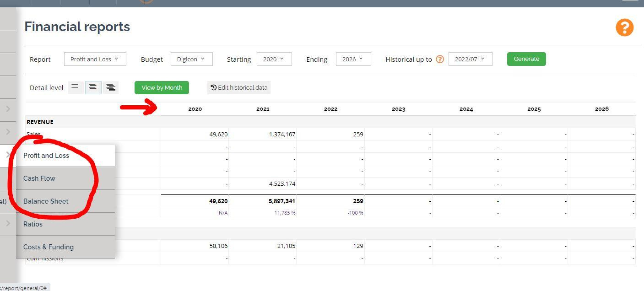
Task: Expand the sidebar with the left chevron arrow
Action: [x=8, y=109]
